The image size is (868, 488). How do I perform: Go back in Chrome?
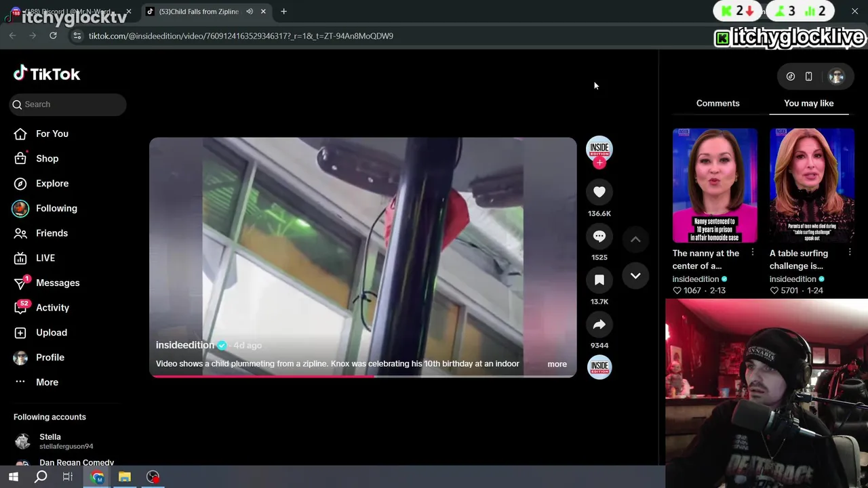tap(13, 36)
